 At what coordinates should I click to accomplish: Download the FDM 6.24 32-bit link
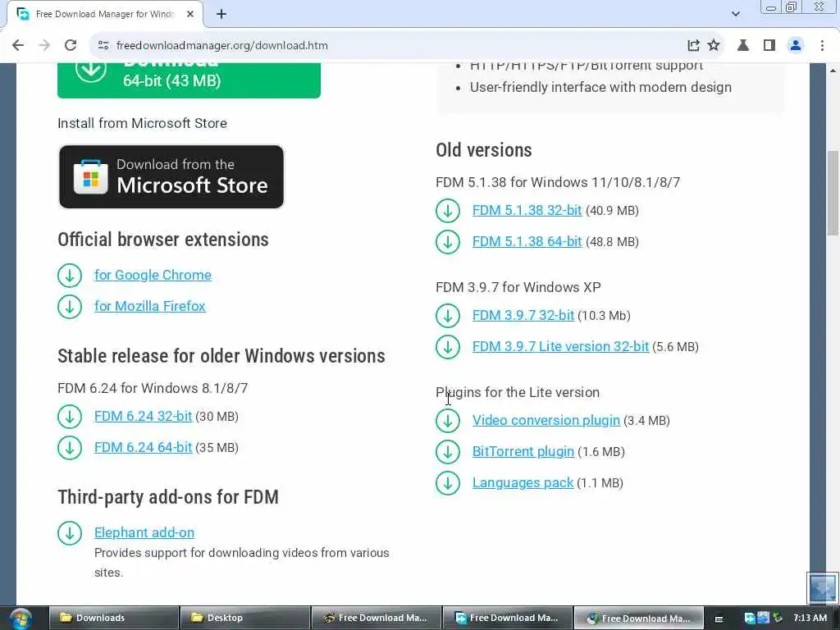143,416
